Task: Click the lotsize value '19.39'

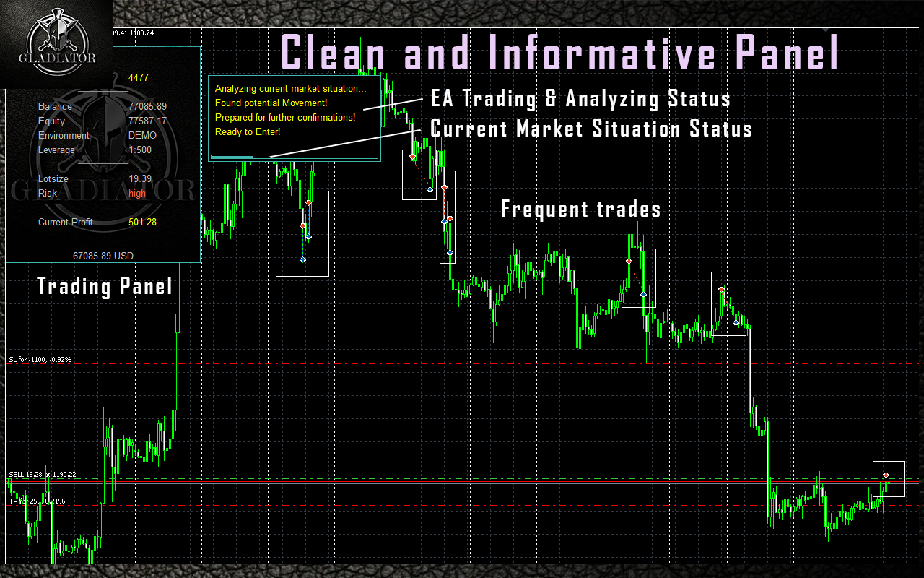Action: pos(140,179)
